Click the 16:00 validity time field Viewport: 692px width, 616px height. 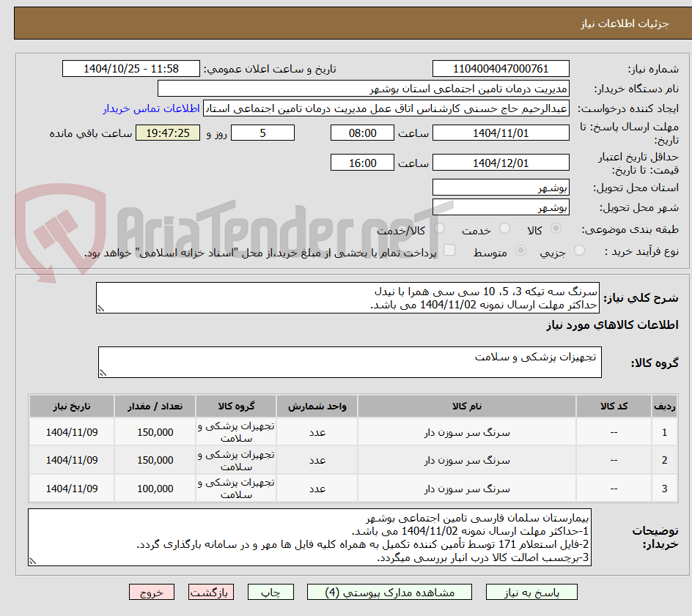[362, 163]
